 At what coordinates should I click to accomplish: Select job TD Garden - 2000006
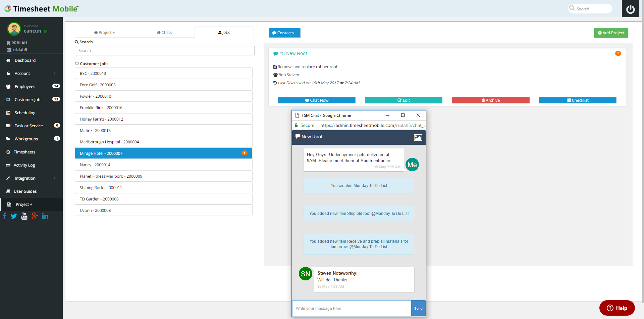click(164, 199)
